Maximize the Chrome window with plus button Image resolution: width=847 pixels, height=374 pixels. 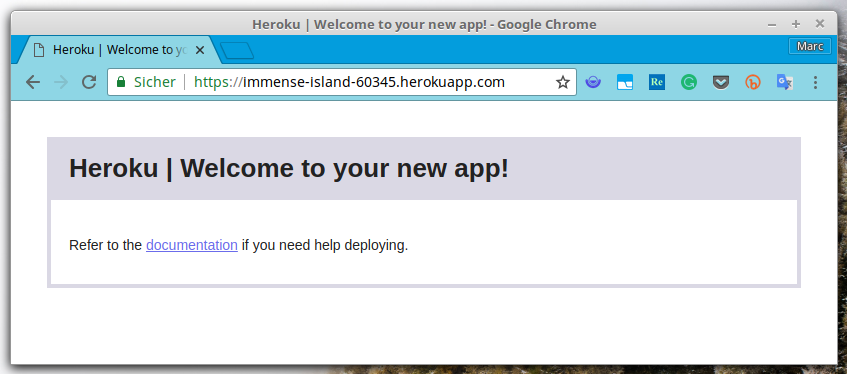tap(796, 24)
